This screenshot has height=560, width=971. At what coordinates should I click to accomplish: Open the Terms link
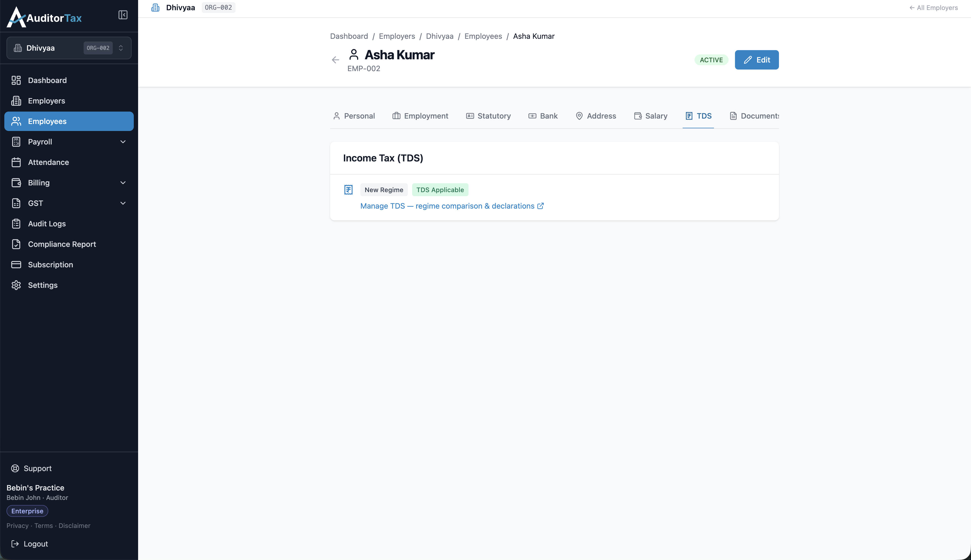[x=43, y=526]
